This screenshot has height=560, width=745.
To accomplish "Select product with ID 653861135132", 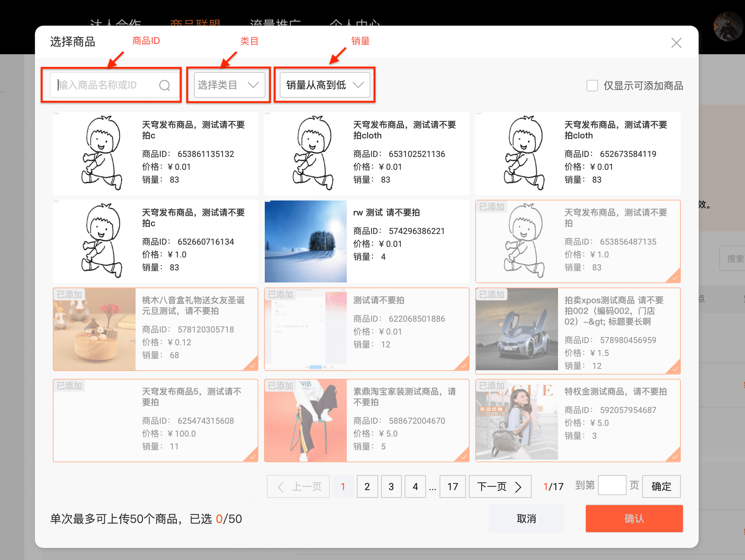I will 155,154.
